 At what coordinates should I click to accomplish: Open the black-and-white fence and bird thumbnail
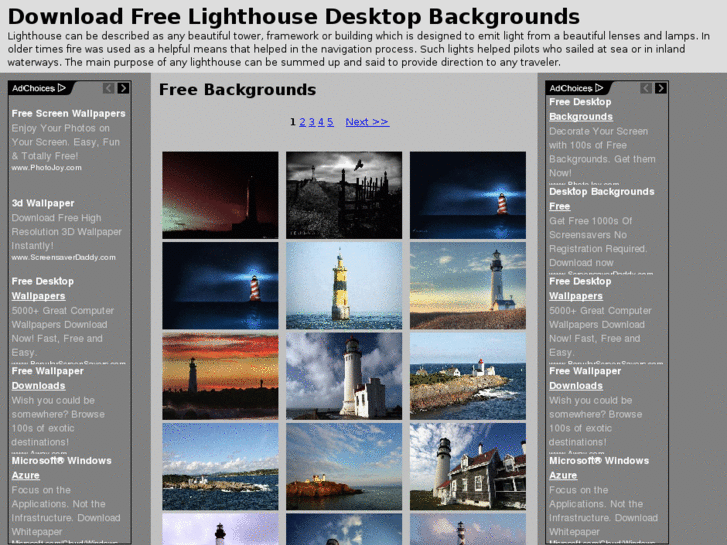(x=344, y=195)
